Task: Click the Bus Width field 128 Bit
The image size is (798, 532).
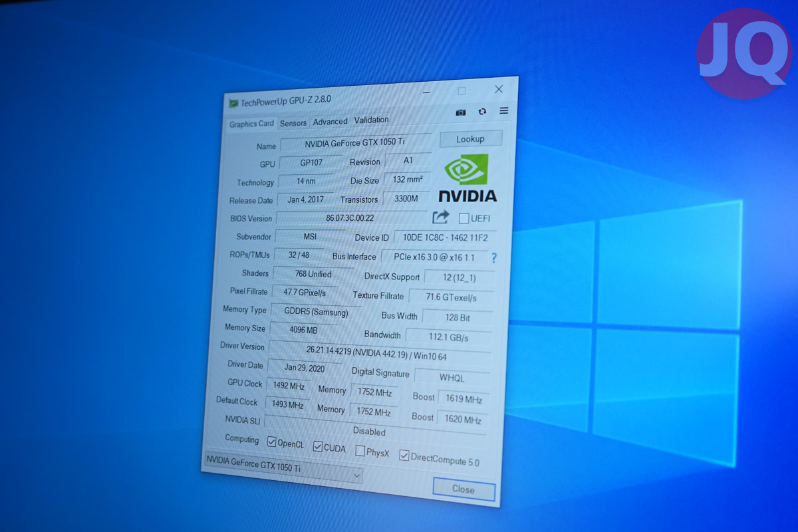Action: click(x=458, y=317)
